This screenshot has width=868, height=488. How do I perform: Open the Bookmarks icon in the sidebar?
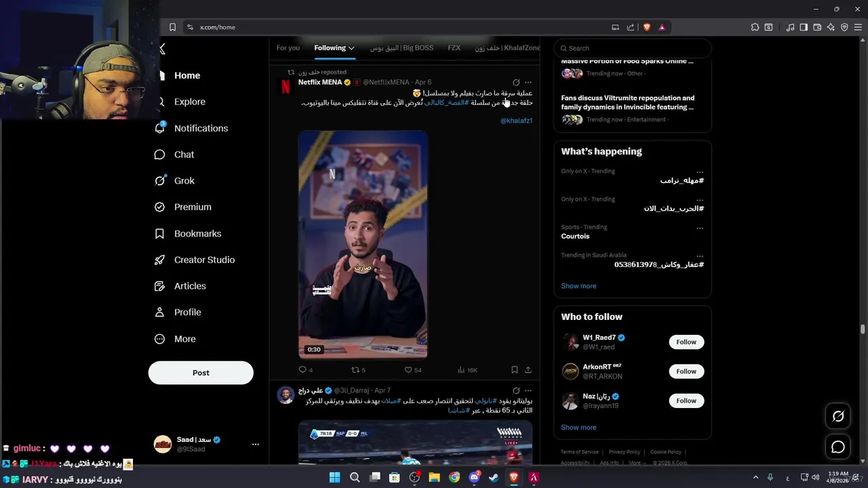160,233
